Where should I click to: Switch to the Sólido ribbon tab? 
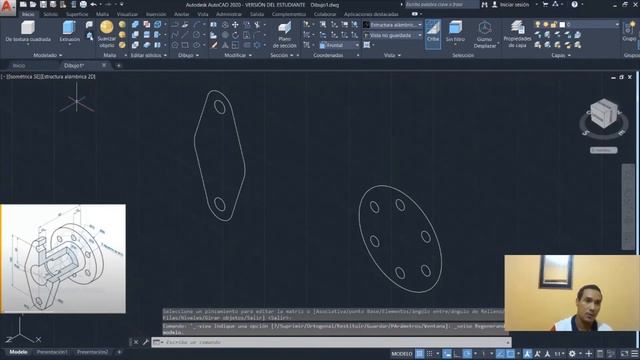click(x=51, y=14)
